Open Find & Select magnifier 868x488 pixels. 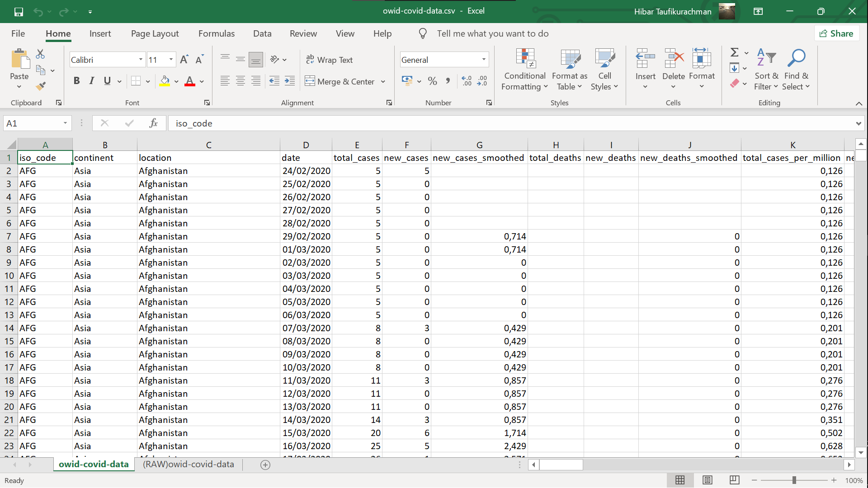pos(796,69)
